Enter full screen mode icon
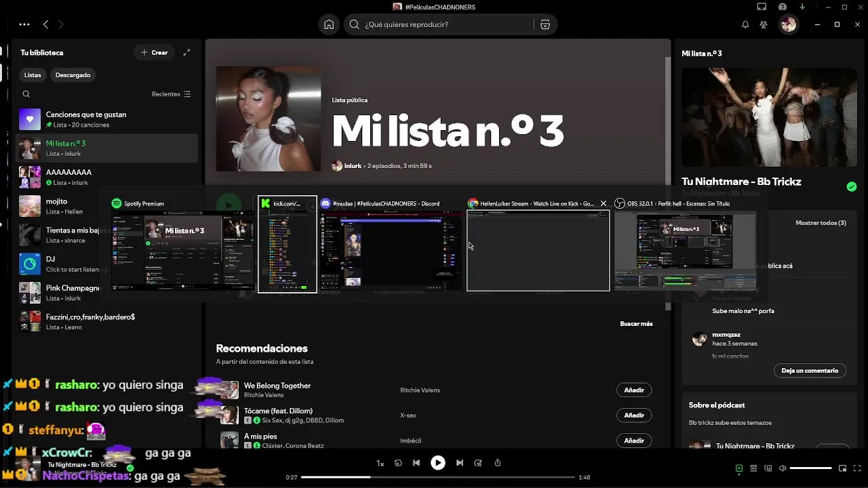Image resolution: width=868 pixels, height=488 pixels. [857, 468]
